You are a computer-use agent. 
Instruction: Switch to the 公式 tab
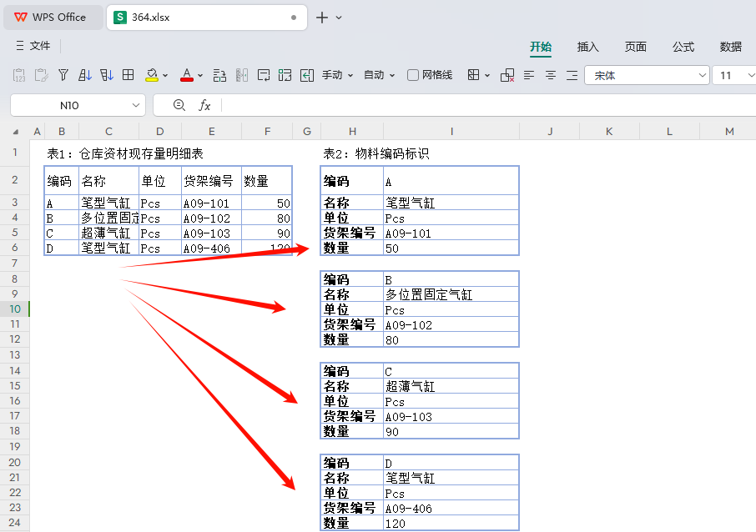pyautogui.click(x=683, y=47)
